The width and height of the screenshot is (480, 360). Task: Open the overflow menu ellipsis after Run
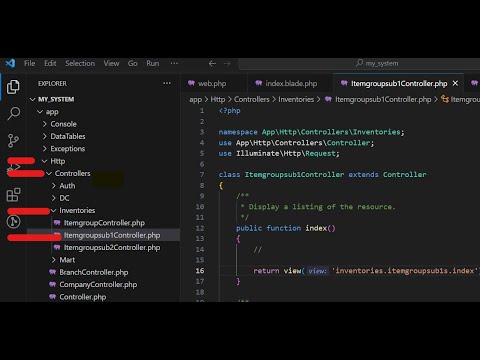(x=174, y=63)
